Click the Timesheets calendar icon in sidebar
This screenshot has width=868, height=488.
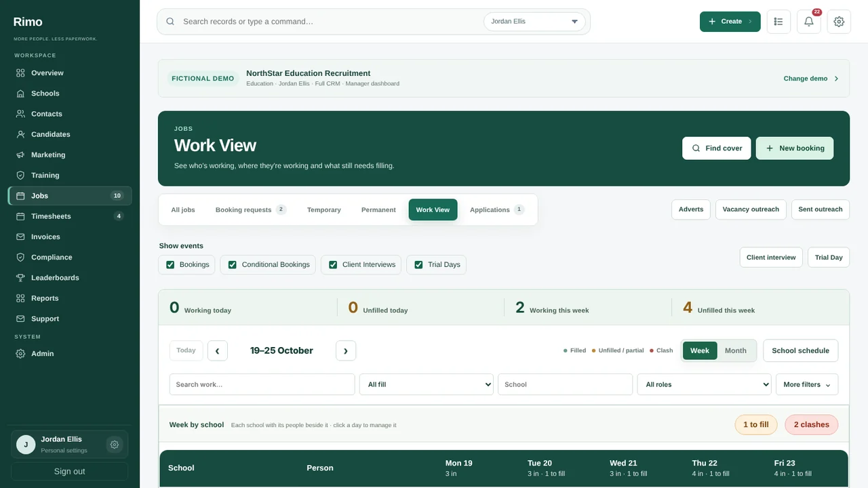(20, 216)
